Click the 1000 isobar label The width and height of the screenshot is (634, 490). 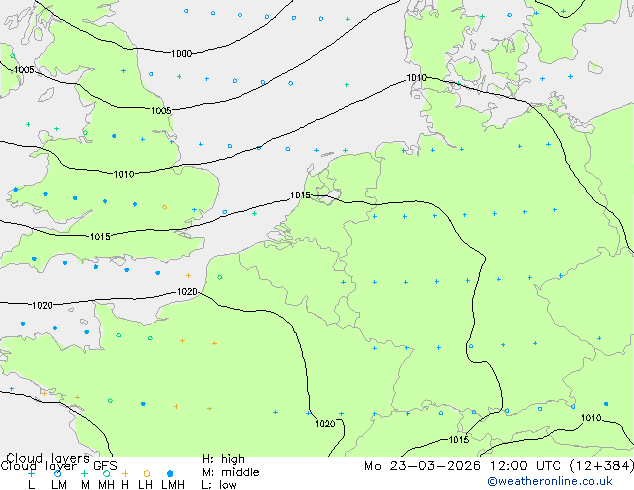point(181,53)
